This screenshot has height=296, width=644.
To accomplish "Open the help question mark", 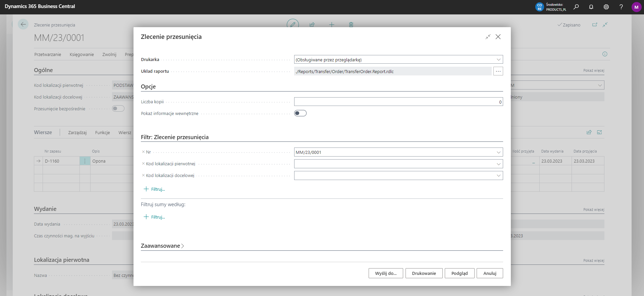I will tap(621, 7).
